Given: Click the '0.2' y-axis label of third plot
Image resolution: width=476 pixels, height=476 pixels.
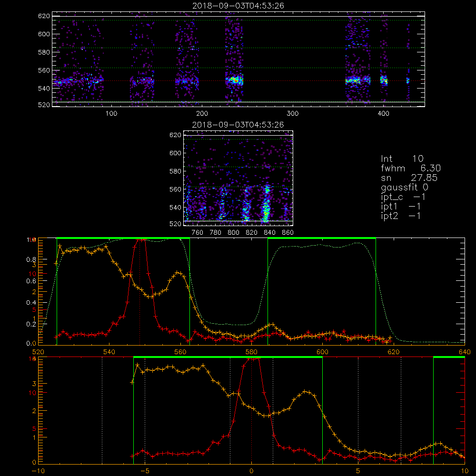Looking at the screenshot, I should pyautogui.click(x=31, y=324).
